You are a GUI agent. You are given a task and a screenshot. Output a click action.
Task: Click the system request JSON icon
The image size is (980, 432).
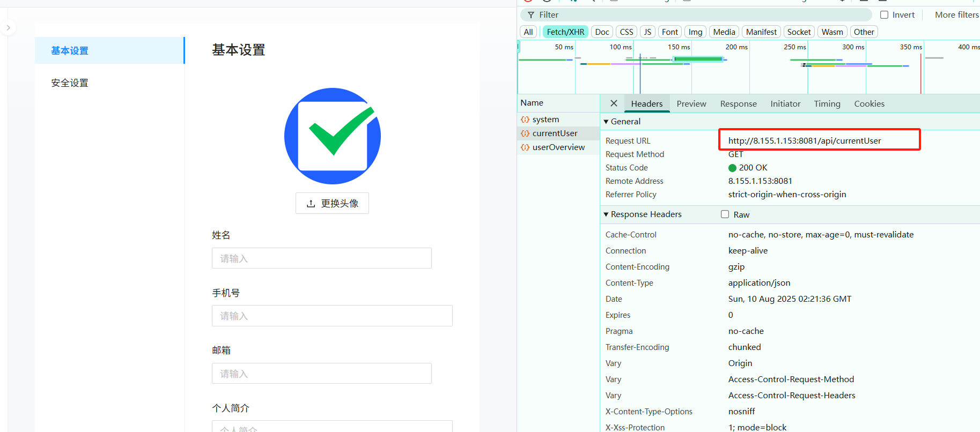(x=525, y=120)
